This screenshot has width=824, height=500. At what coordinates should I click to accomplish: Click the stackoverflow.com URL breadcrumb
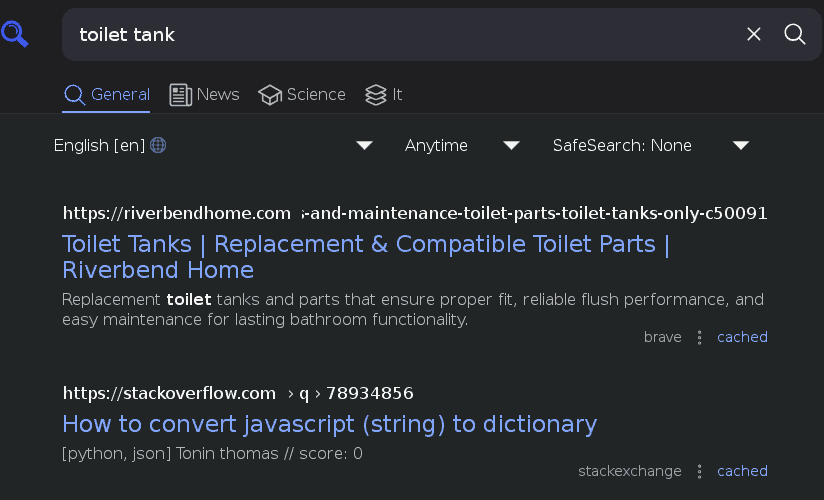pyautogui.click(x=169, y=393)
